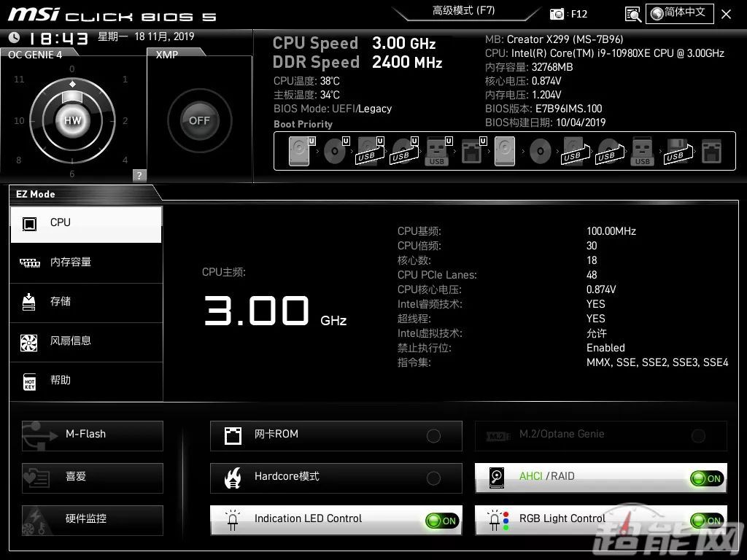Click the 核心数 value 18
This screenshot has height=560, width=747.
[x=592, y=260]
